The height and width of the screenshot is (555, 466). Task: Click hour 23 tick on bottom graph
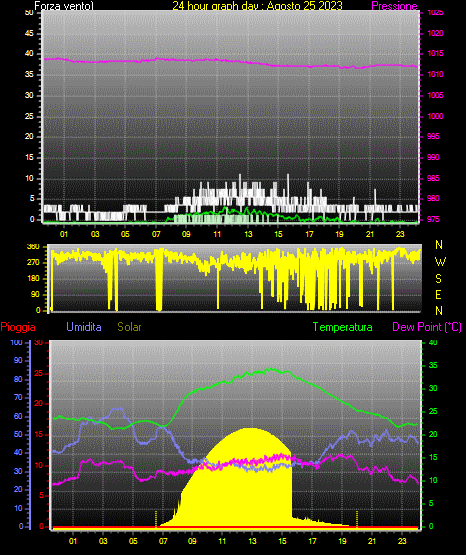coord(402,541)
